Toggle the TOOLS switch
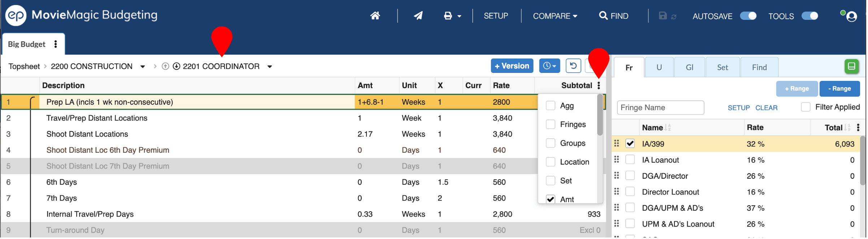The height and width of the screenshot is (239, 868). pos(810,16)
